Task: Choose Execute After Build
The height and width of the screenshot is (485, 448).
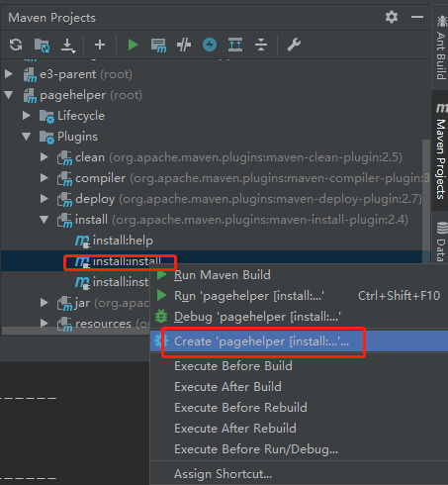Action: point(299,387)
